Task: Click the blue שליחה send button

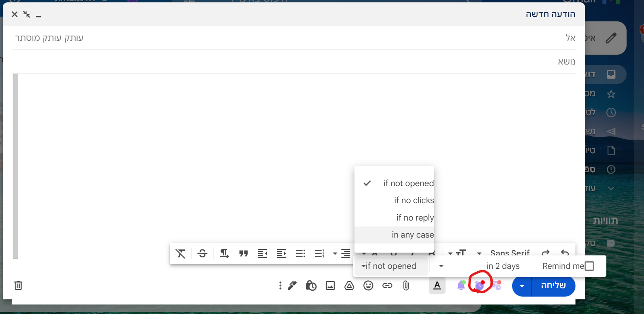Action: pos(553,285)
